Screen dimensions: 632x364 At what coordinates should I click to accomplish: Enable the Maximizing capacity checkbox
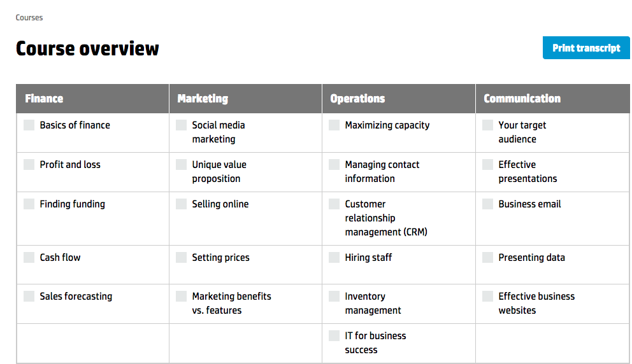[x=334, y=125]
